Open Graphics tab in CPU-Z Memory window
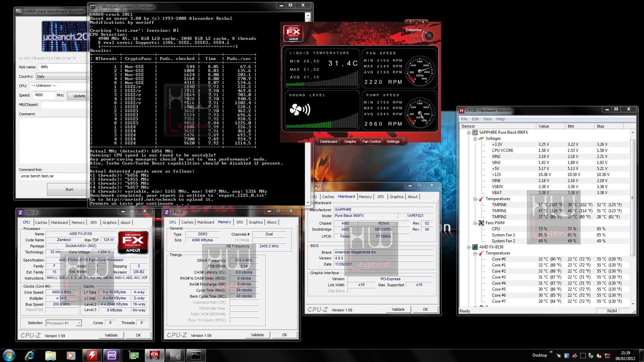This screenshot has height=362, width=644. click(x=256, y=222)
